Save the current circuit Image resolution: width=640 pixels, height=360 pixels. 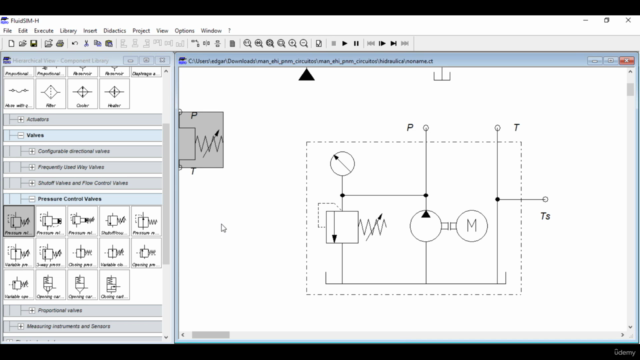pyautogui.click(x=34, y=43)
